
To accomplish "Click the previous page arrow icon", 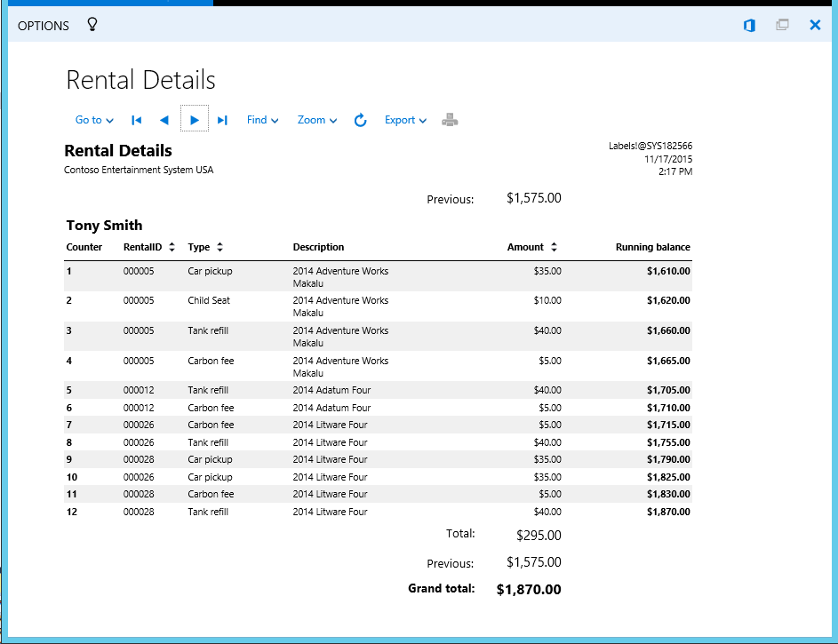I will click(163, 119).
